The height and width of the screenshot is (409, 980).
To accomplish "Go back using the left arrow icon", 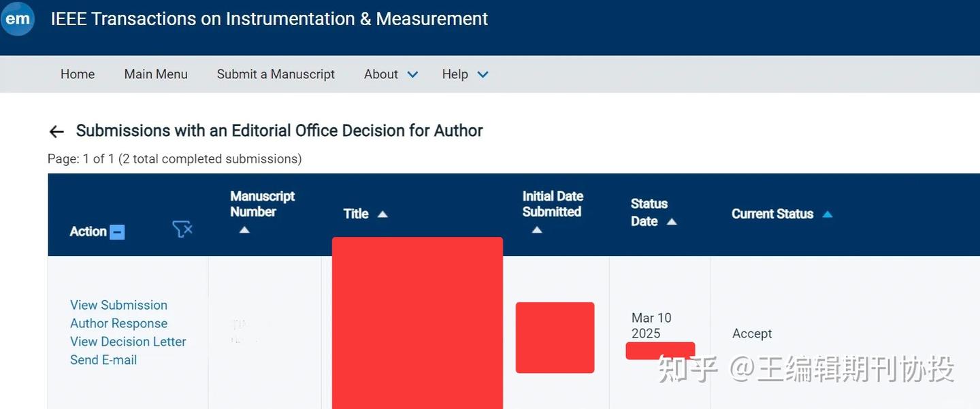I will (56, 131).
